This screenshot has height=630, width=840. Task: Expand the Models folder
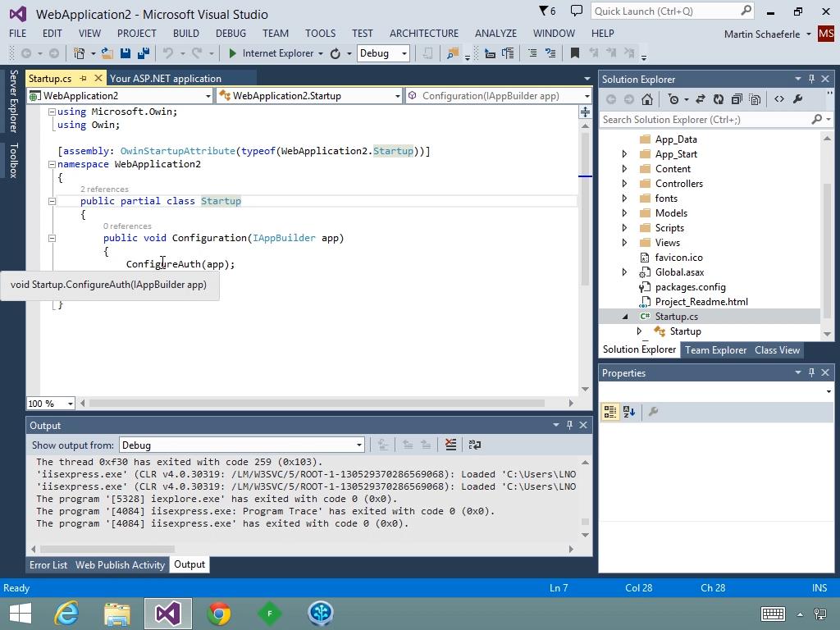click(624, 213)
